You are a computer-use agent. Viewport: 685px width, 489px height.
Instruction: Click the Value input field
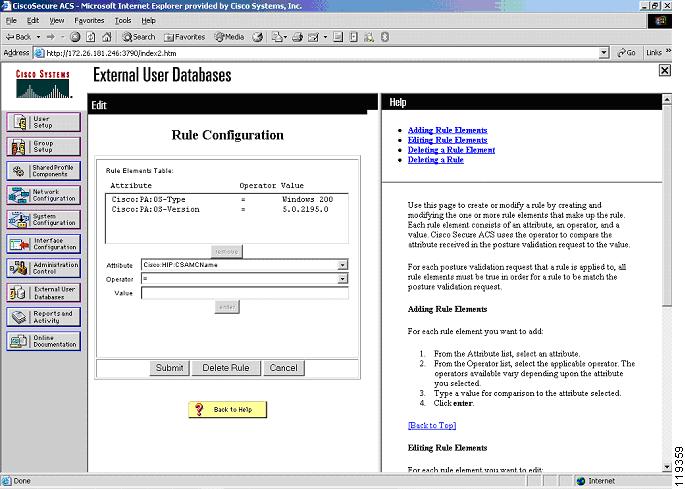click(245, 293)
